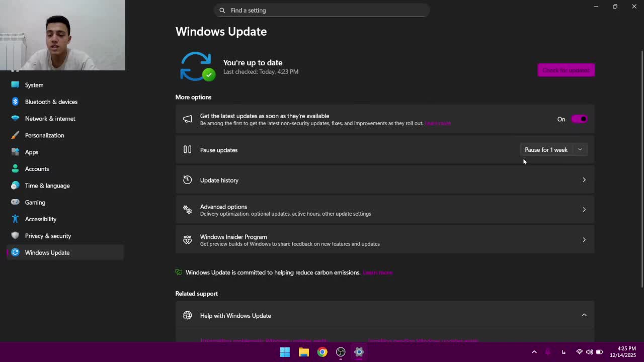Image resolution: width=644 pixels, height=362 pixels.
Task: Click Learn more link about latest updates
Action: (438, 123)
